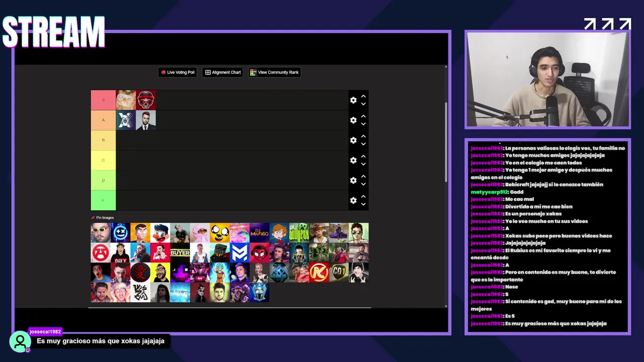Move the B tier row down with its arrow
This screenshot has height=362, width=644.
tap(363, 144)
